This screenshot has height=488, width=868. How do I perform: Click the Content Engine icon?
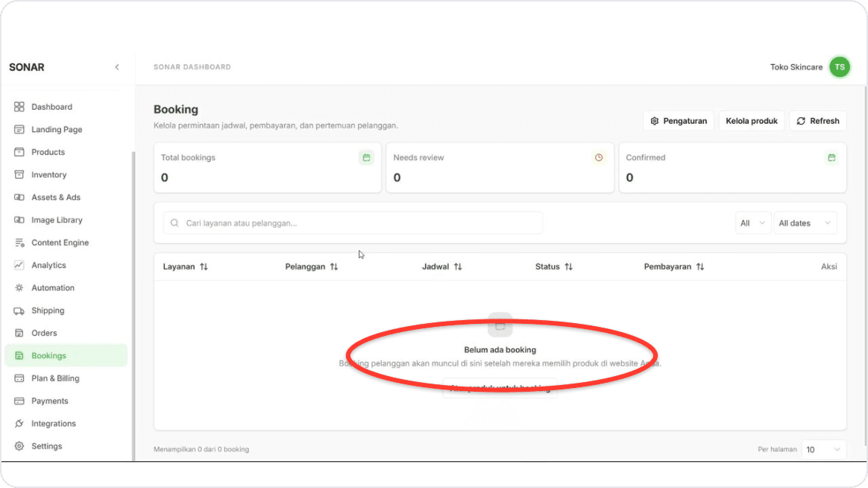coord(19,243)
